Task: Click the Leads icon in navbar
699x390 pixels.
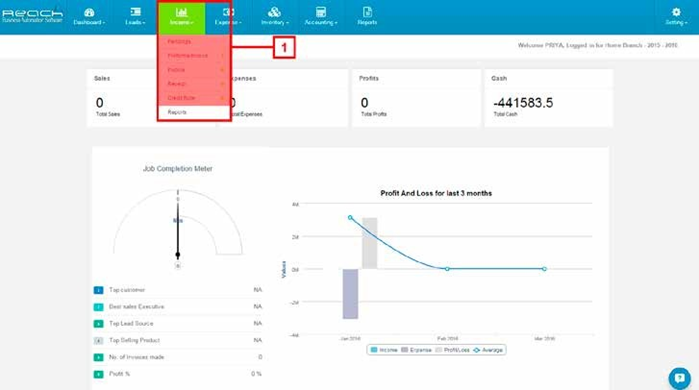Action: (x=135, y=12)
